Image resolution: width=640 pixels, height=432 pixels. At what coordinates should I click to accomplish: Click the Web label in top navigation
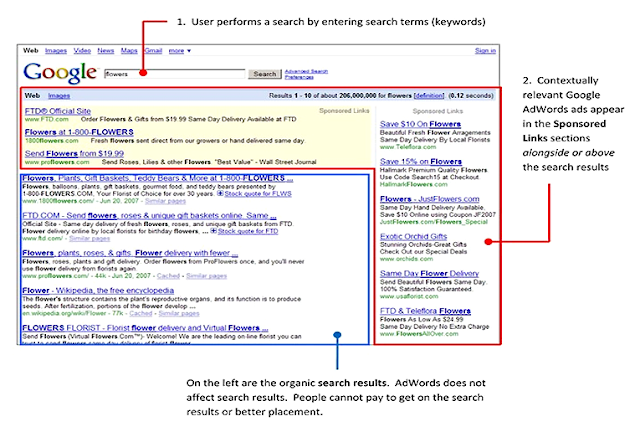click(x=31, y=51)
